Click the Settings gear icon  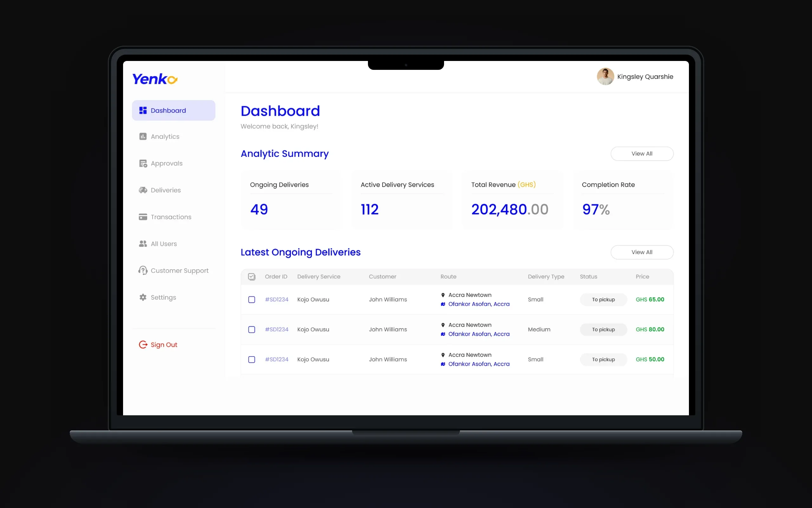point(143,297)
